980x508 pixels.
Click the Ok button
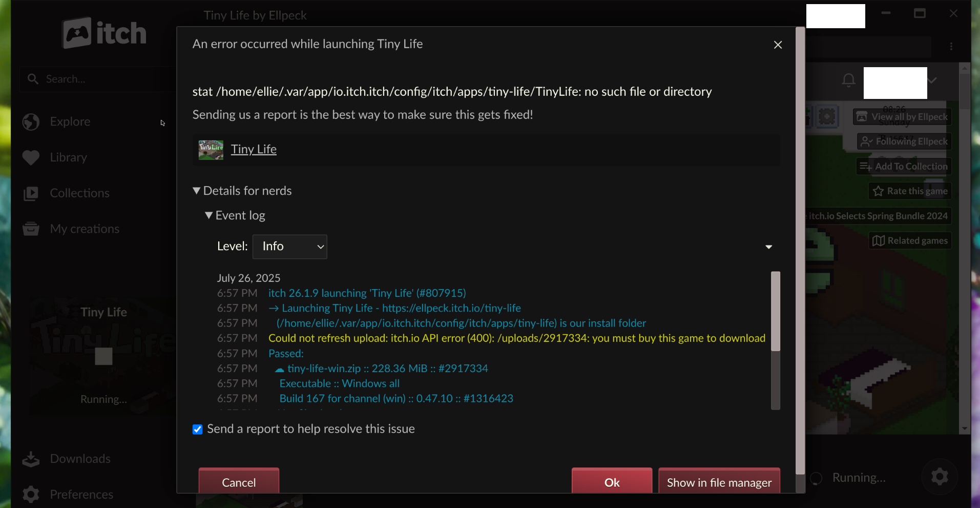pyautogui.click(x=612, y=482)
